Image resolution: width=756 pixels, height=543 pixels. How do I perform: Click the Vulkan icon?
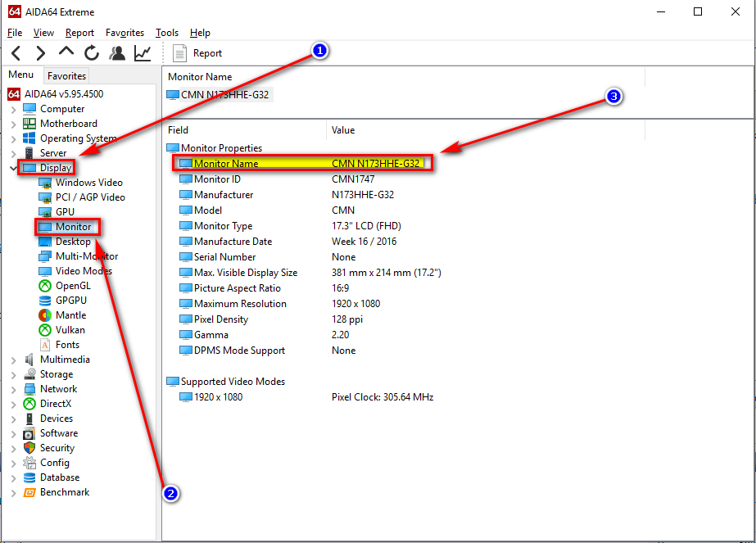point(45,330)
